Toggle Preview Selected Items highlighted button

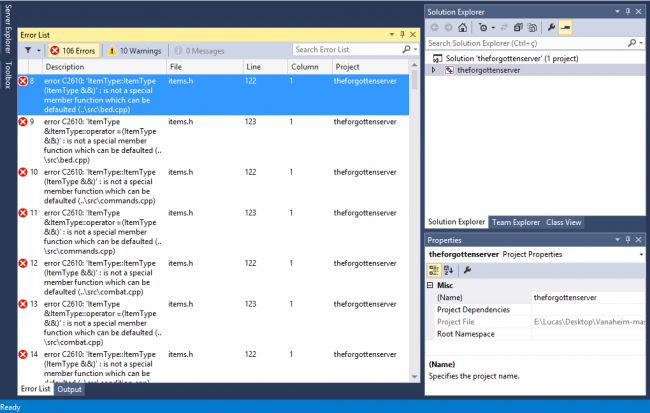[565, 28]
